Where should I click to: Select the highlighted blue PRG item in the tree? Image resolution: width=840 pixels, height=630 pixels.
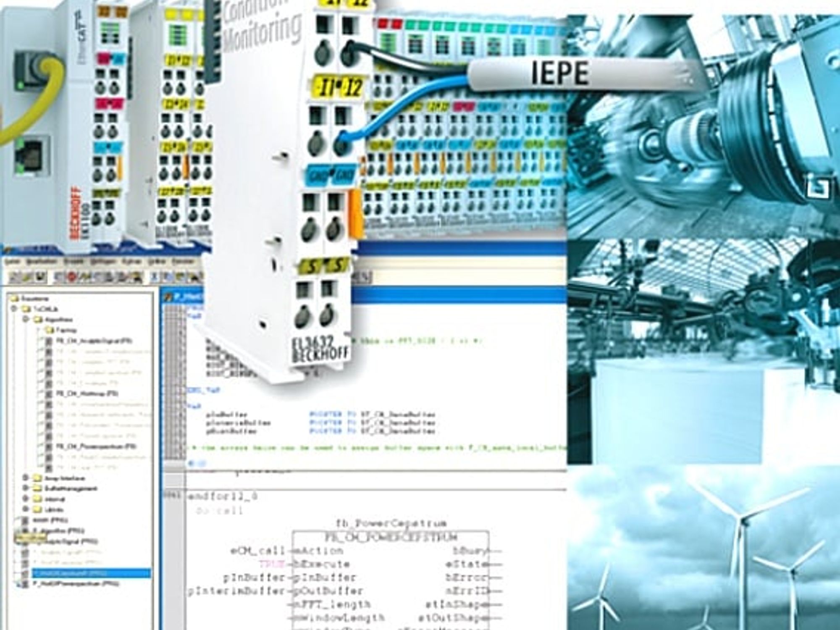[x=91, y=573]
